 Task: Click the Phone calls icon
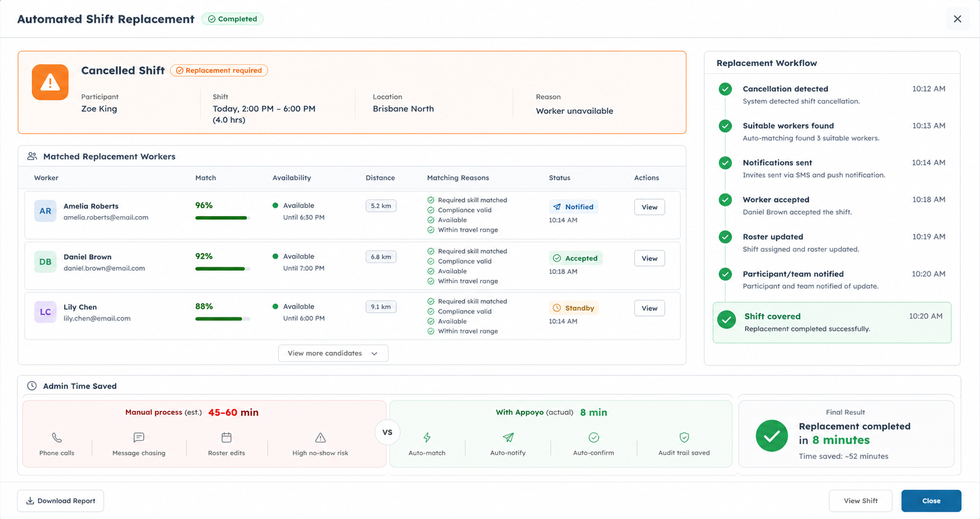tap(57, 438)
